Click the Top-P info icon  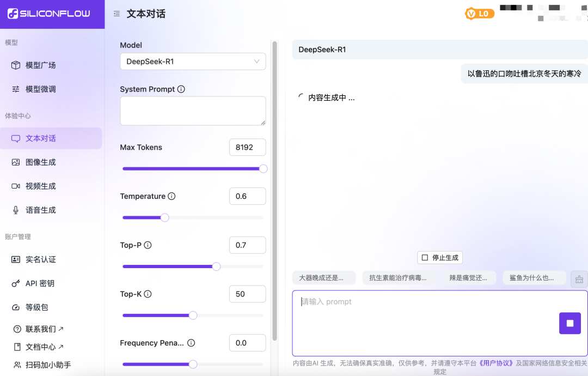(148, 245)
